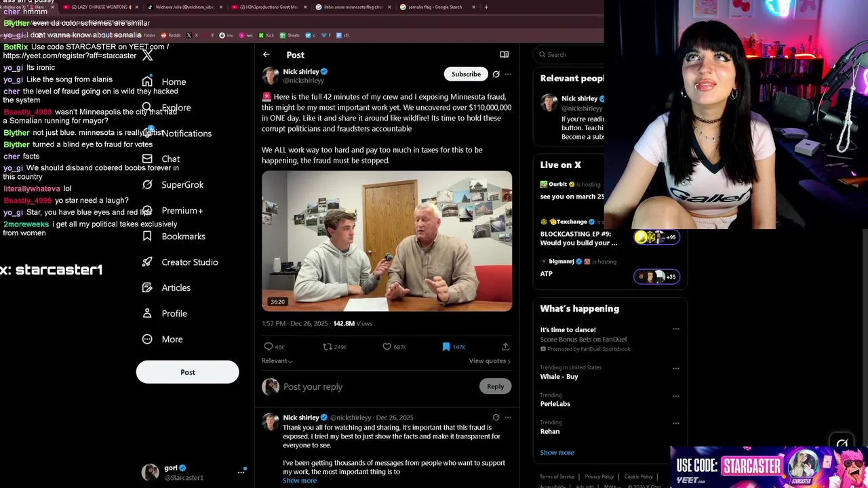Image resolution: width=868 pixels, height=488 pixels.
Task: Open the Privacy Policy footer link
Action: [599, 476]
